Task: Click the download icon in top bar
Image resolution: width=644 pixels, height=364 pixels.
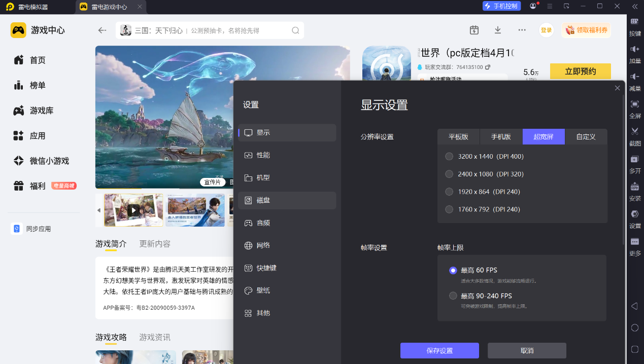Action: [498, 30]
